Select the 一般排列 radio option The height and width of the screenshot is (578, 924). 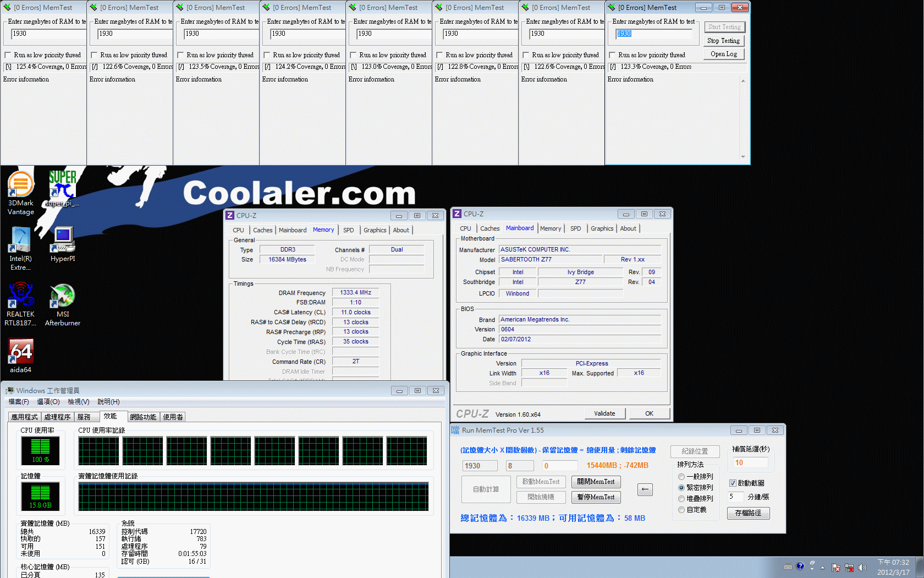(x=681, y=477)
